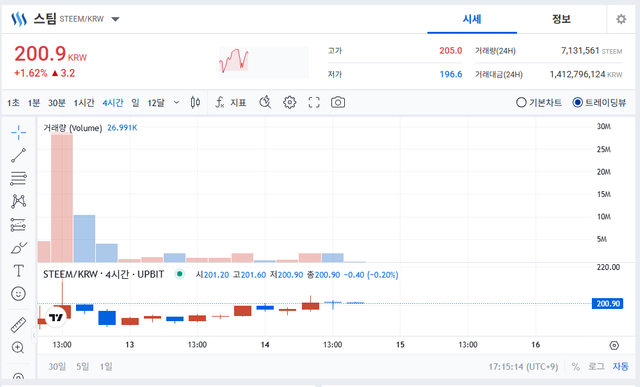Click the 196.6 low price value

pos(451,74)
